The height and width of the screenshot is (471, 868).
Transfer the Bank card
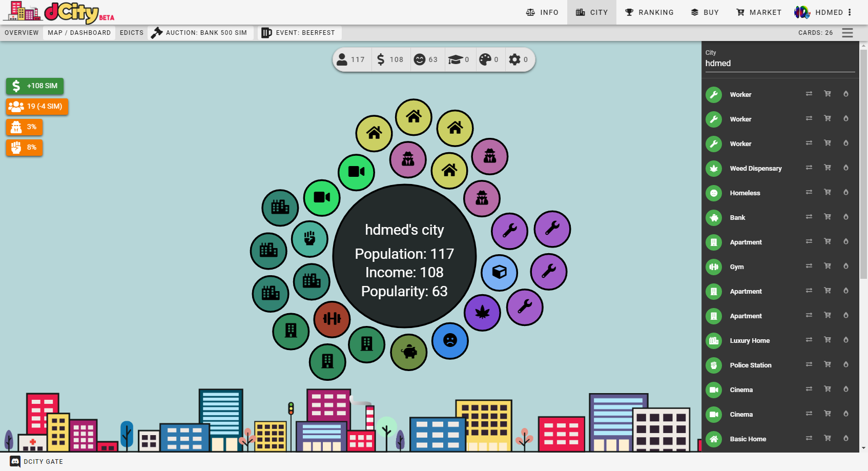809,217
